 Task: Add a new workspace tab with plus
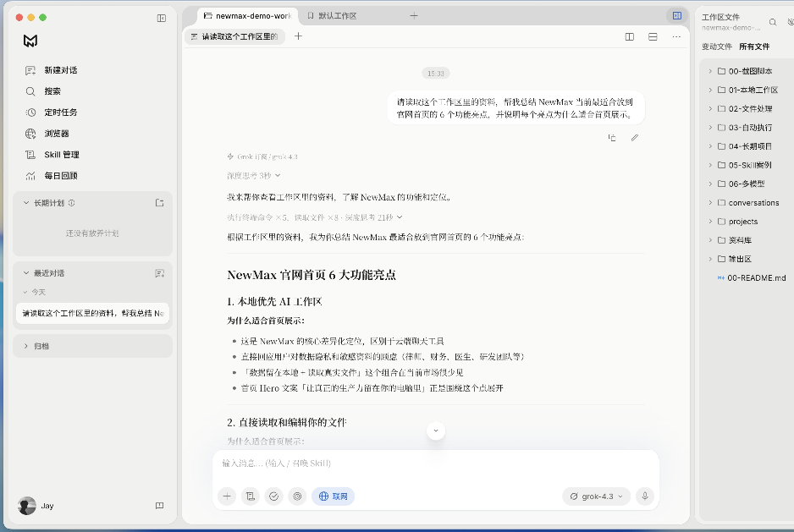pos(414,16)
